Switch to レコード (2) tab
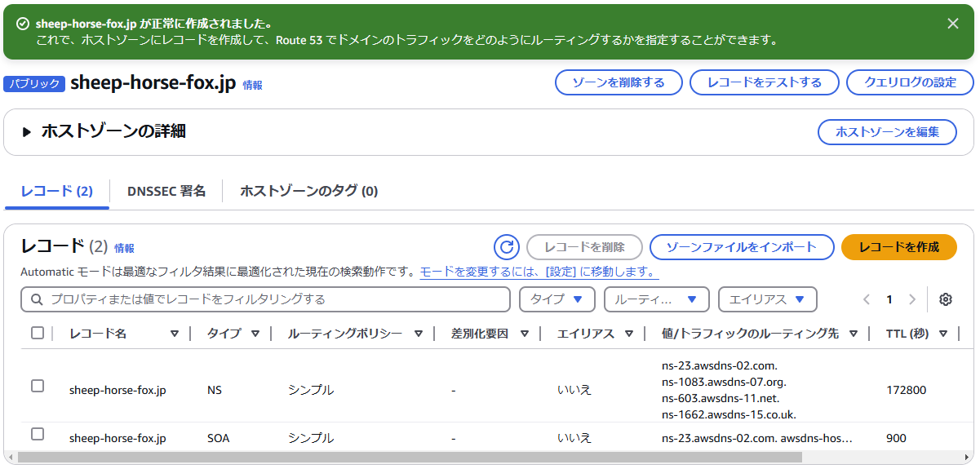Image resolution: width=980 pixels, height=469 pixels. (57, 191)
